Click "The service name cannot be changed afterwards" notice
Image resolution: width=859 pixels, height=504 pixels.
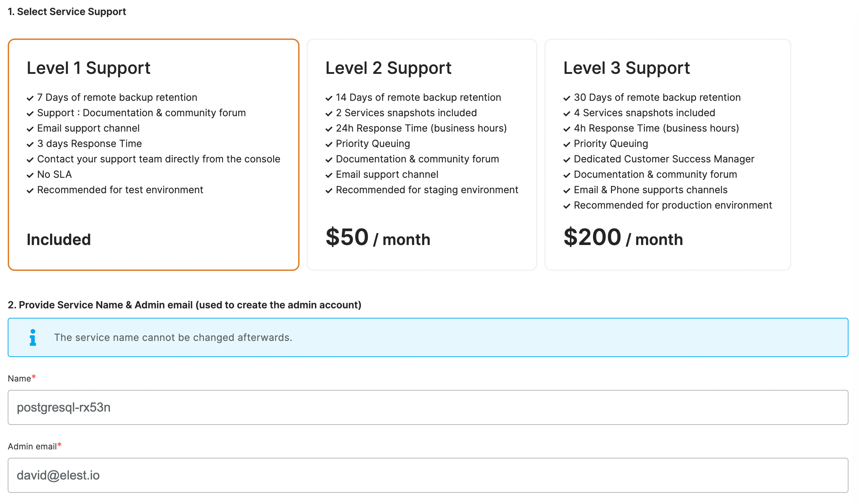point(173,337)
